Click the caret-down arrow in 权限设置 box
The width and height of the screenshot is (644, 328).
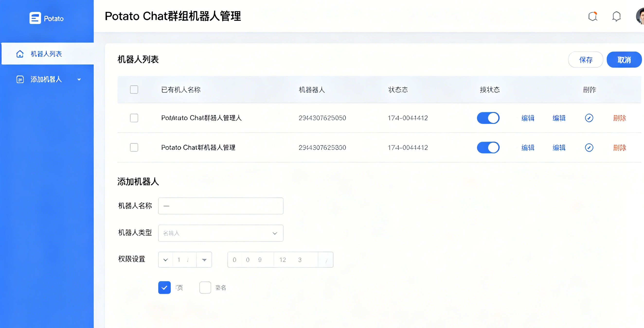click(x=204, y=260)
